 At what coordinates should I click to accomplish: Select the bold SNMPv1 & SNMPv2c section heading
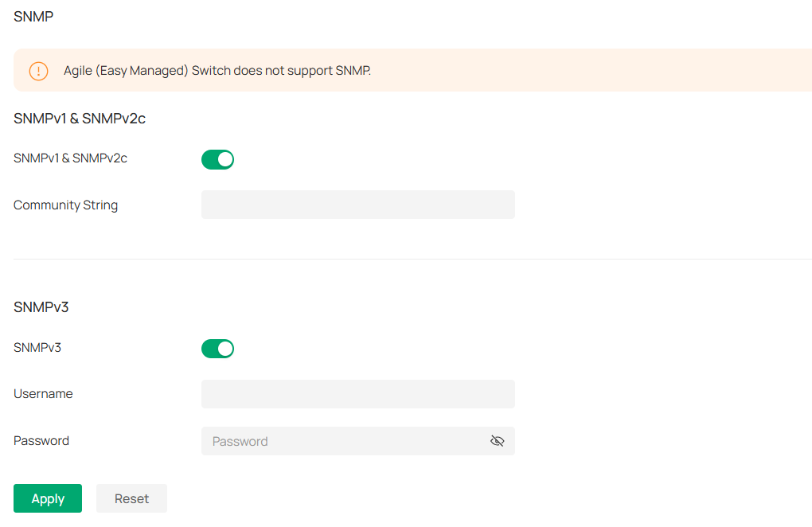(80, 119)
